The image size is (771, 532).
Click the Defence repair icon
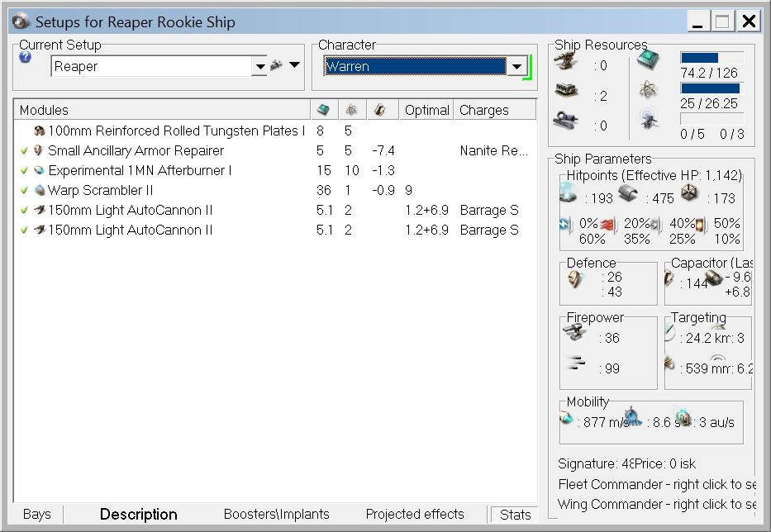[574, 280]
